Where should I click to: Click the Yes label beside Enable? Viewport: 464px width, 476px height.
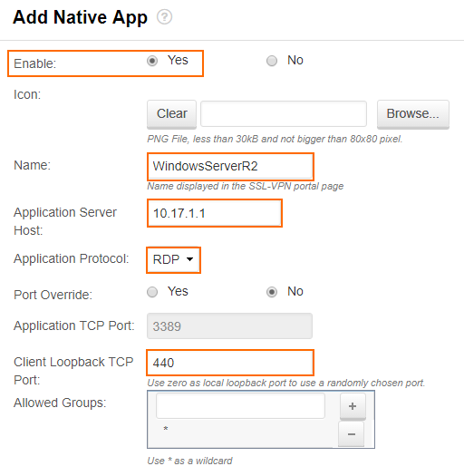click(x=178, y=60)
